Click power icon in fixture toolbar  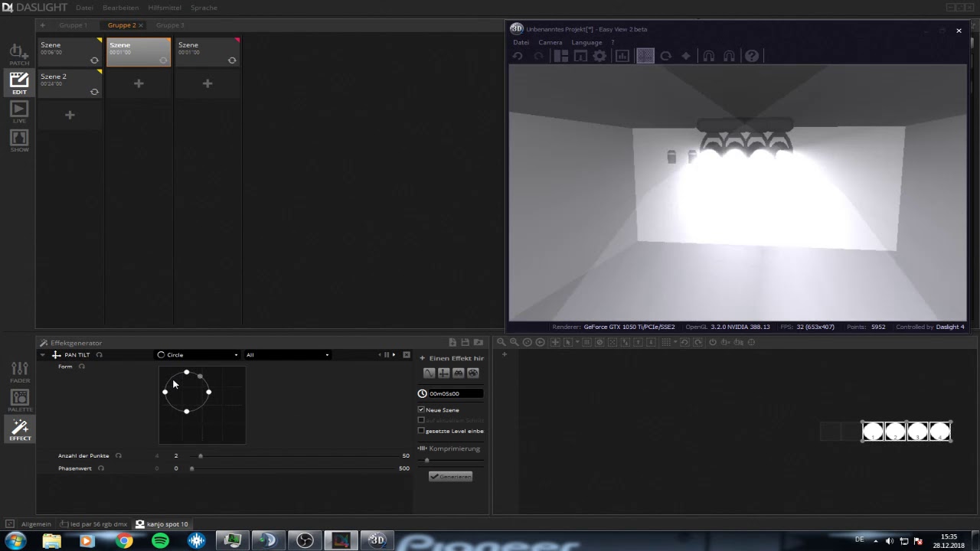[713, 342]
